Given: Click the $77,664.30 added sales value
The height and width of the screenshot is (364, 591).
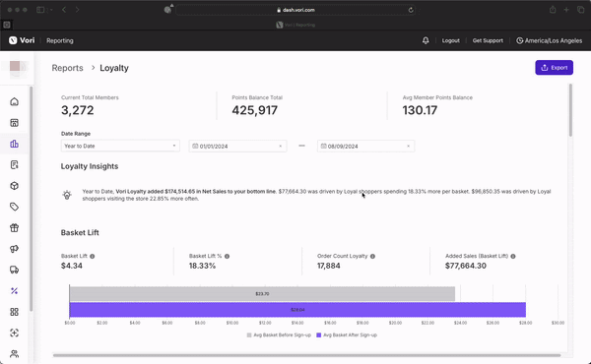Looking at the screenshot, I should click(466, 266).
